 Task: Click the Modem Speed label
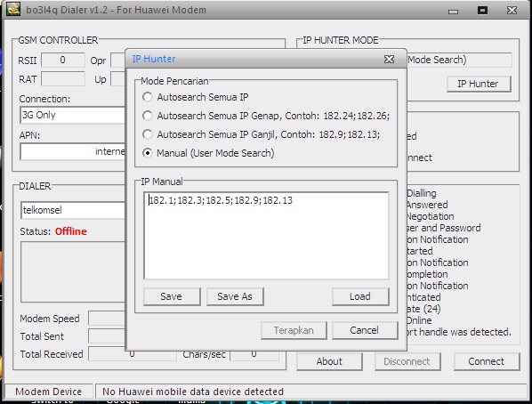pyautogui.click(x=50, y=319)
